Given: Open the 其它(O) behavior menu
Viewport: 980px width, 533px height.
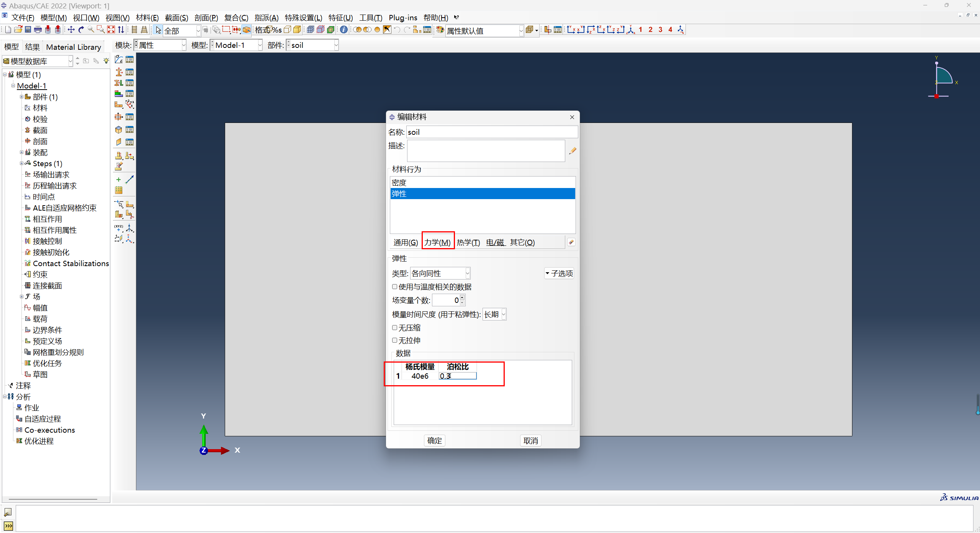Looking at the screenshot, I should pyautogui.click(x=522, y=242).
